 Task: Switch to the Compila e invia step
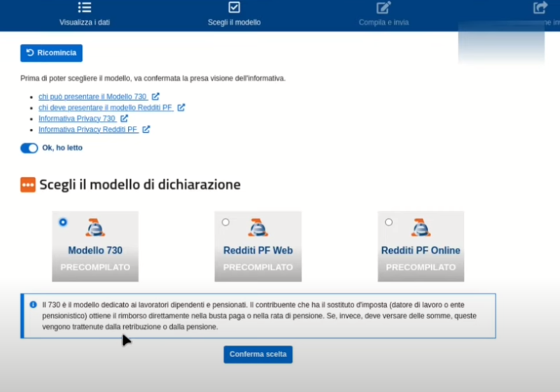pyautogui.click(x=383, y=22)
